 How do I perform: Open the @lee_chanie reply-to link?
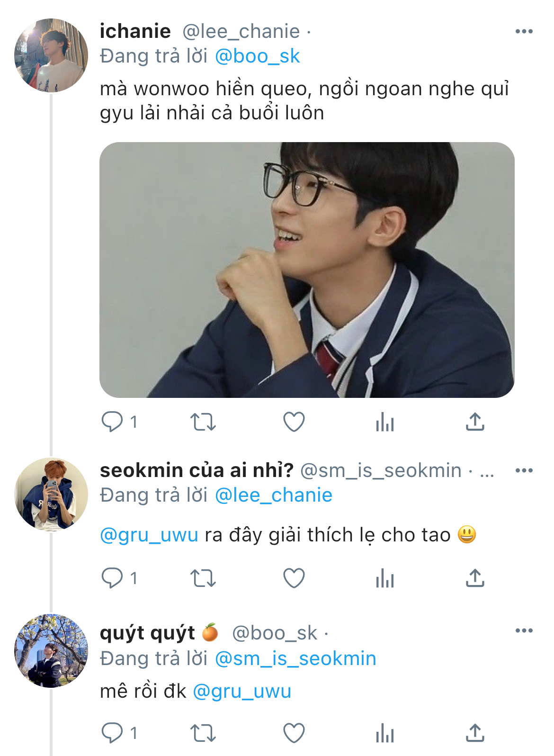[x=274, y=495]
